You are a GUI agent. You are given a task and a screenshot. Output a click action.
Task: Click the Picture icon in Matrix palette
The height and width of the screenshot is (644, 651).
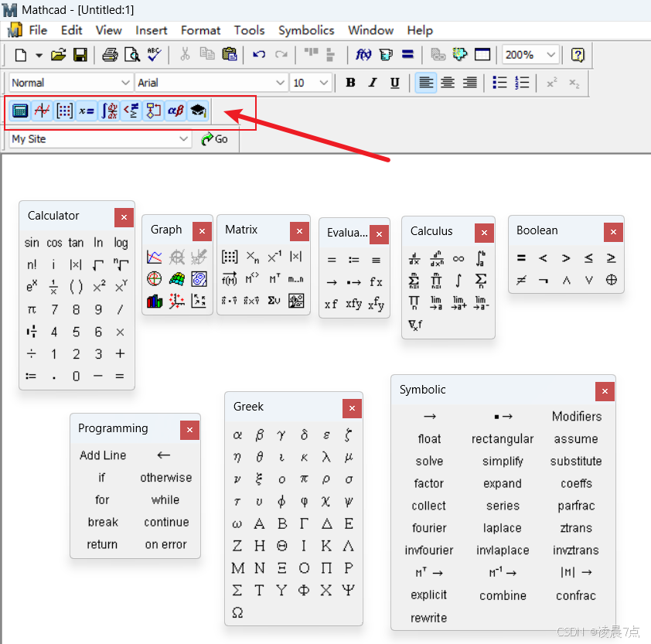point(296,301)
